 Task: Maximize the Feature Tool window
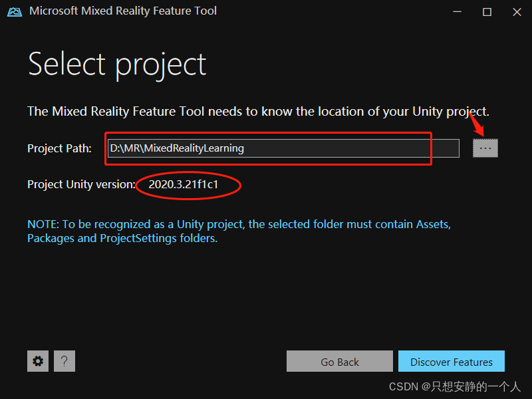pos(486,11)
